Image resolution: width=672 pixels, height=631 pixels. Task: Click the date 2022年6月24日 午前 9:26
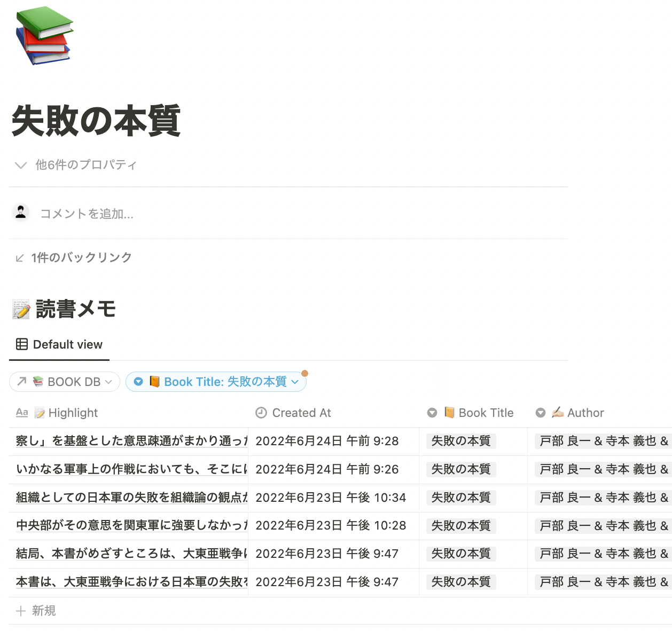327,469
